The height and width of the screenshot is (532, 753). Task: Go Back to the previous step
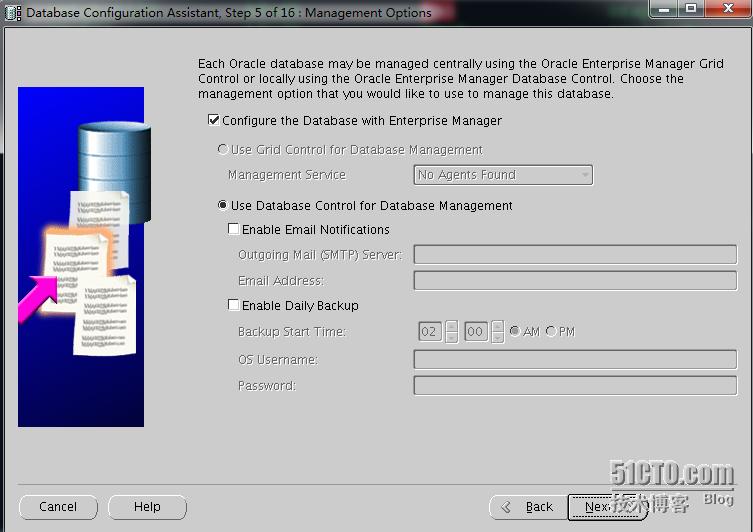pos(528,507)
